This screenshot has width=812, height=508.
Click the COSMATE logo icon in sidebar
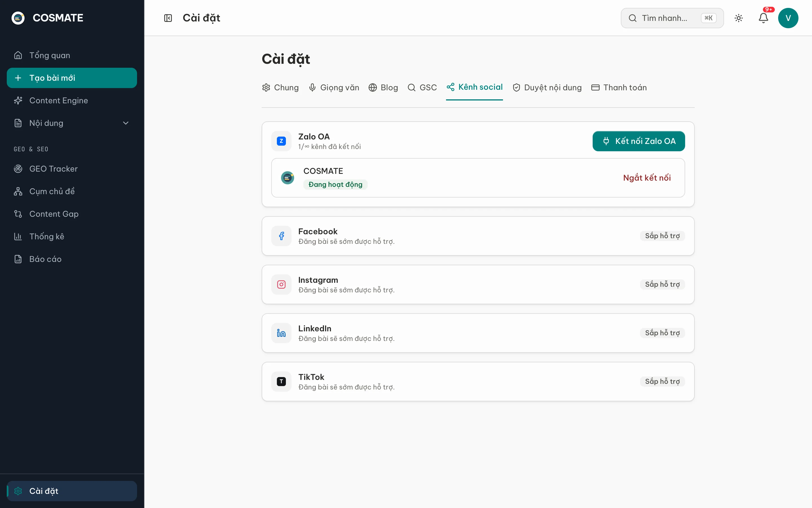tap(18, 18)
